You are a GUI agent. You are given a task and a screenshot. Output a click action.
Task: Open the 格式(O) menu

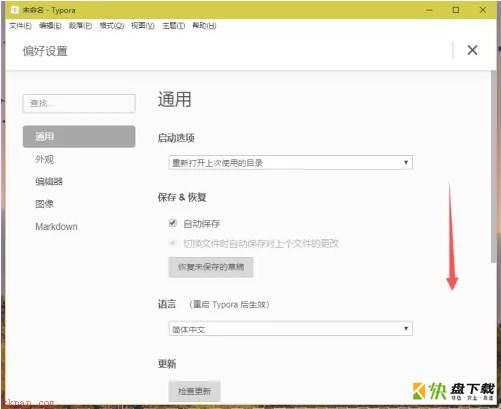(112, 26)
